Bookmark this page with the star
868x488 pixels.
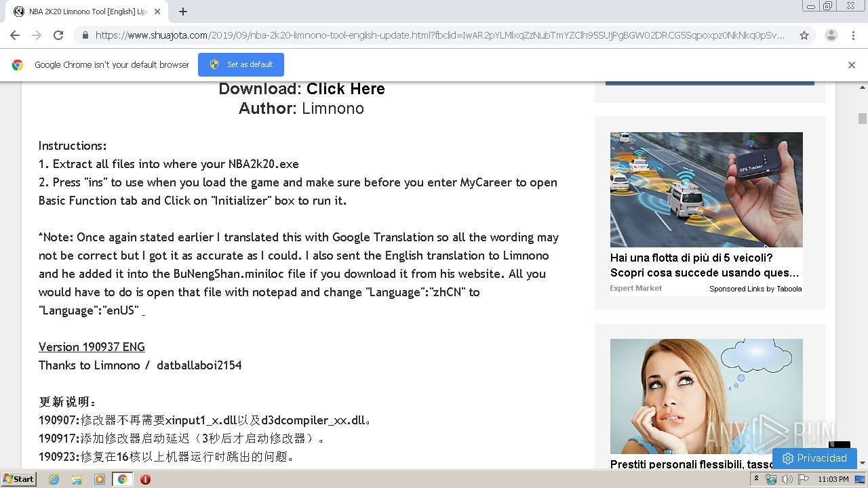click(804, 35)
